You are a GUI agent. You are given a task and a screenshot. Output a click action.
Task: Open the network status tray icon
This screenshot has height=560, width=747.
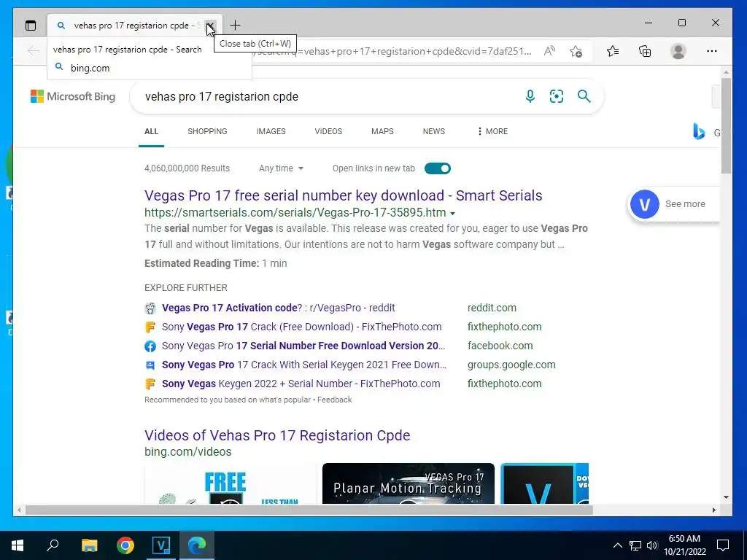(635, 545)
